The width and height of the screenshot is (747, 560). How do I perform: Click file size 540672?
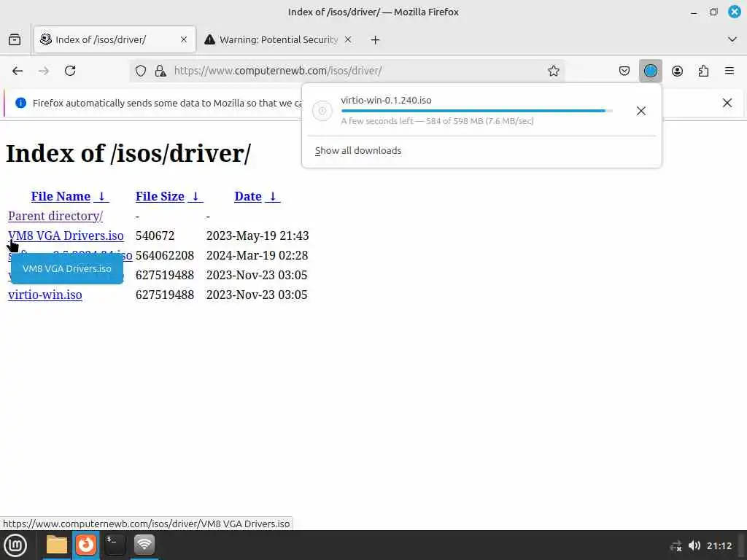click(x=155, y=236)
